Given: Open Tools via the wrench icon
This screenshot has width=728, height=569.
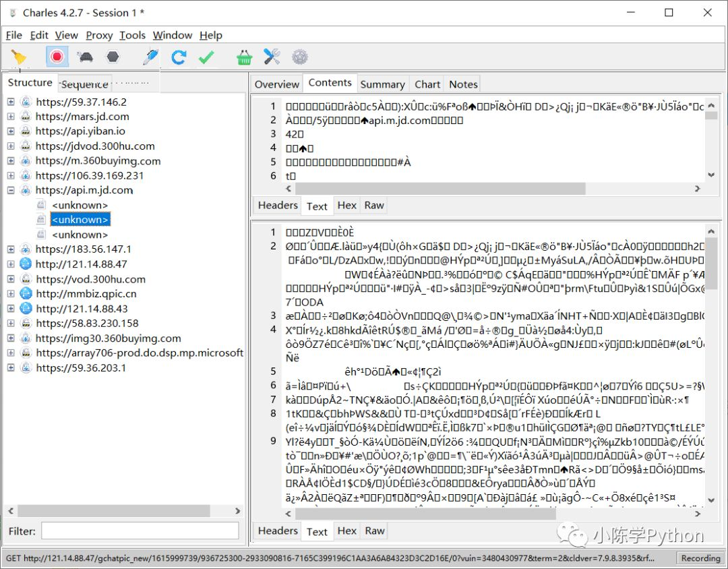Looking at the screenshot, I should tap(272, 57).
